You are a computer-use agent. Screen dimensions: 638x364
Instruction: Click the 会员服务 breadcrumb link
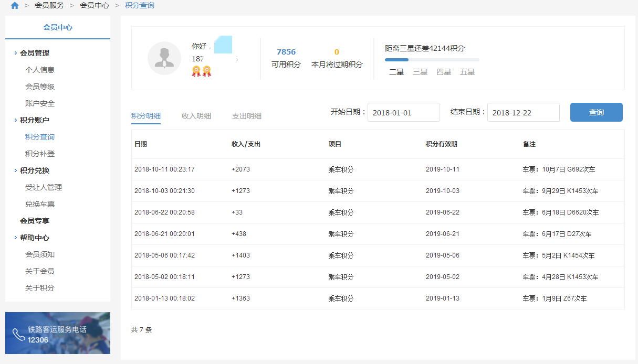[49, 5]
